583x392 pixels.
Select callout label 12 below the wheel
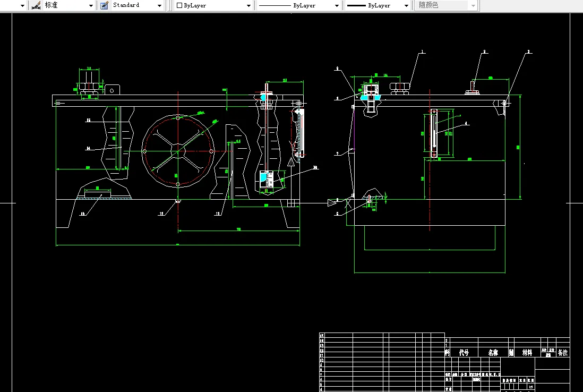(161, 214)
